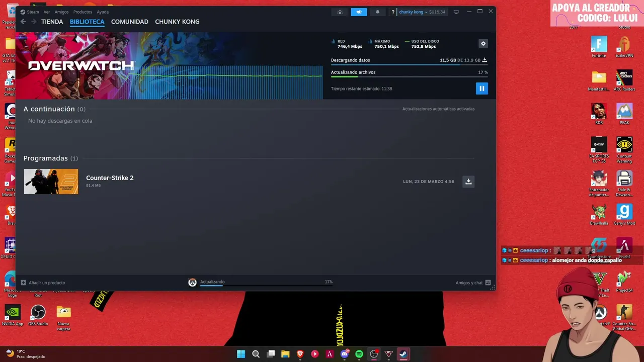Open the Counter-Strike 2 title link
Viewport: 644px width, 362px height.
click(x=110, y=177)
